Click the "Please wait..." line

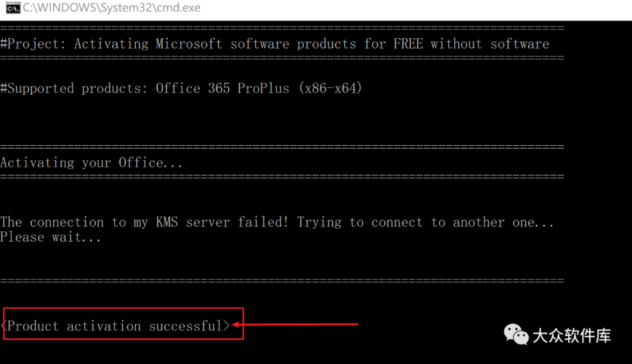50,237
